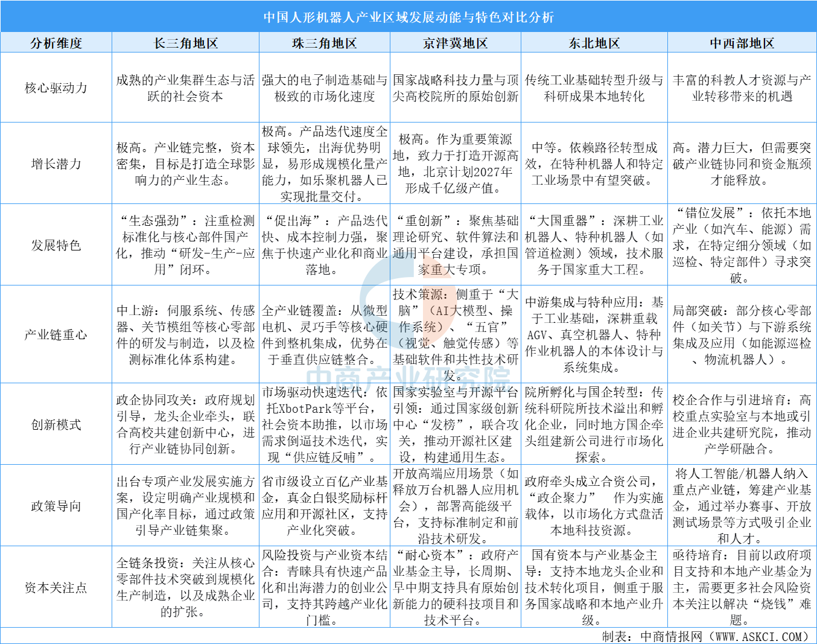This screenshot has height=644, width=817.
Task: Click the 核心驱动力 row label
Action: point(56,88)
